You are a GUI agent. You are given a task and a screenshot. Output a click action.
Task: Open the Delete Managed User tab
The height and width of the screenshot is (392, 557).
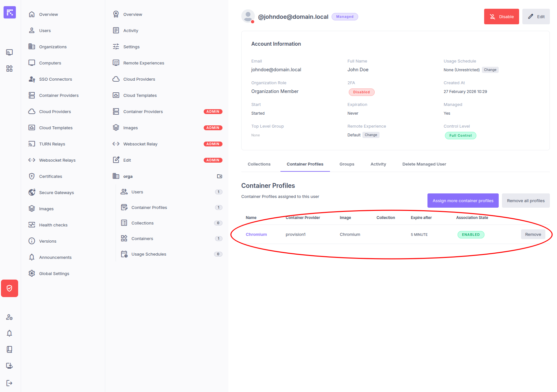pos(424,164)
